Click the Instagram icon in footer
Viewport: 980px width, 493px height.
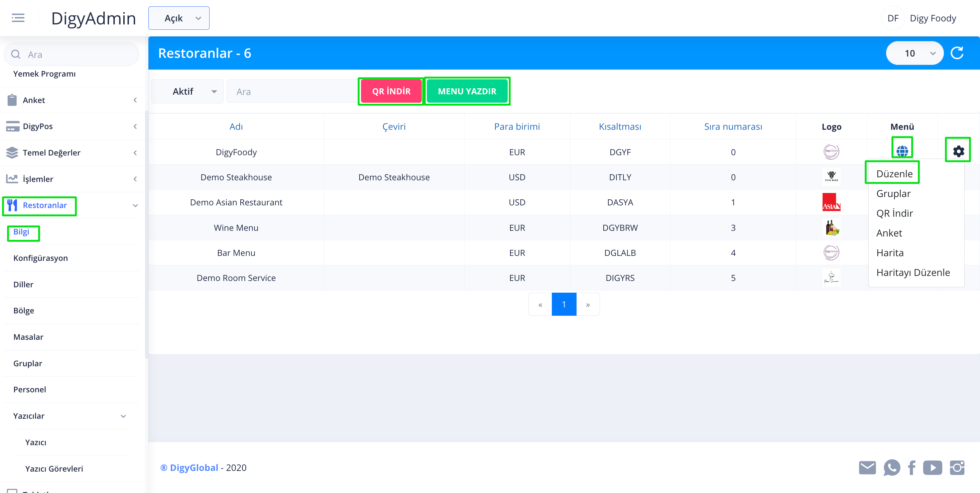[x=957, y=468]
